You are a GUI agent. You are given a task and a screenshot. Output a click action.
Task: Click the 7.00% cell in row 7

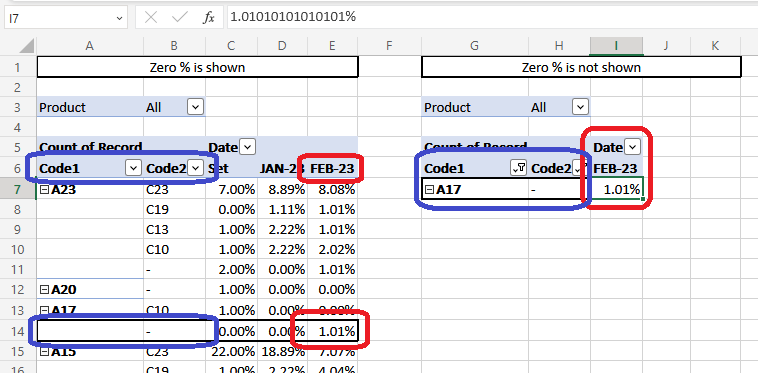pyautogui.click(x=231, y=190)
